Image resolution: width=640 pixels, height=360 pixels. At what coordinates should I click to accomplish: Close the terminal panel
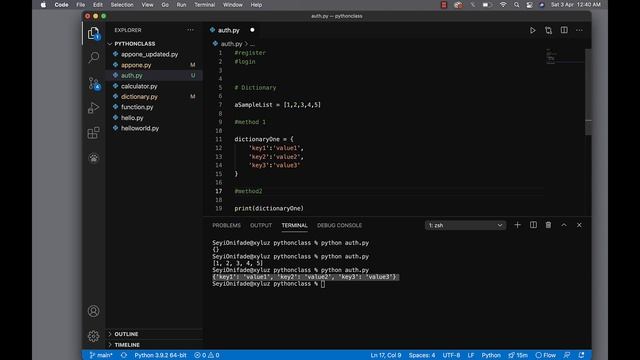(x=579, y=225)
